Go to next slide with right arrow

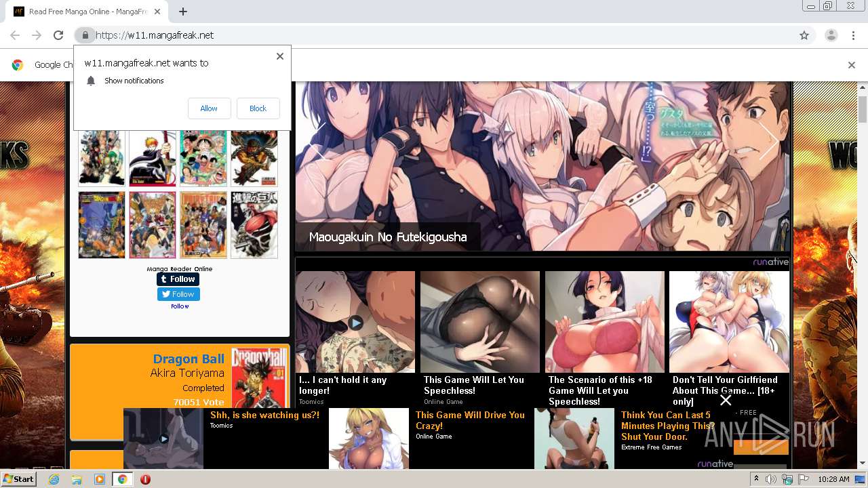[769, 140]
